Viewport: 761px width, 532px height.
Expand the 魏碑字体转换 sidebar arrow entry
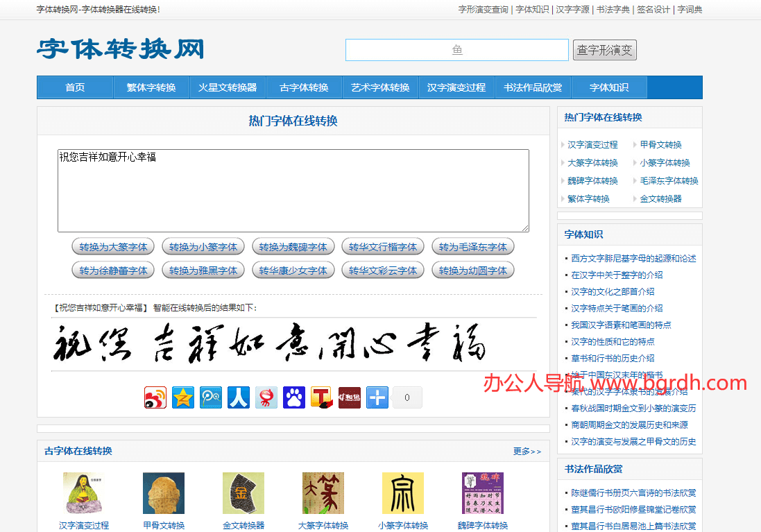[x=594, y=180]
